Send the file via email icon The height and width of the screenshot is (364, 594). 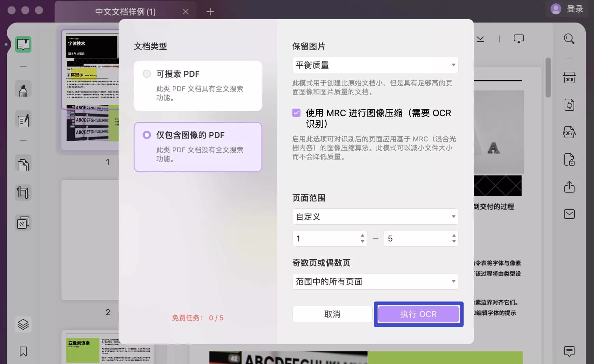click(x=569, y=214)
